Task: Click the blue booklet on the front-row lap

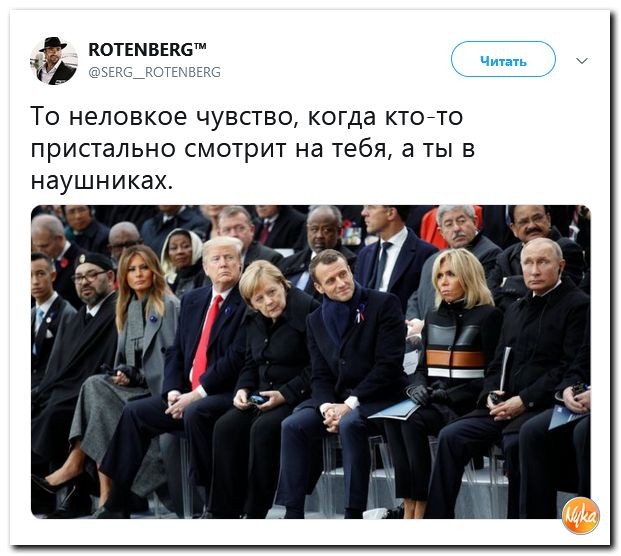Action: point(394,410)
